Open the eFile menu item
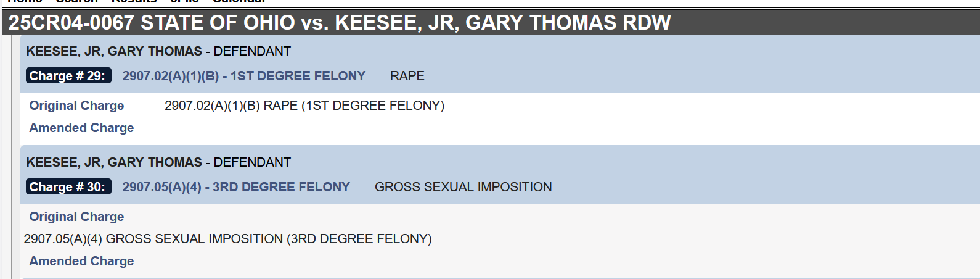The width and height of the screenshot is (980, 279). pos(185,2)
